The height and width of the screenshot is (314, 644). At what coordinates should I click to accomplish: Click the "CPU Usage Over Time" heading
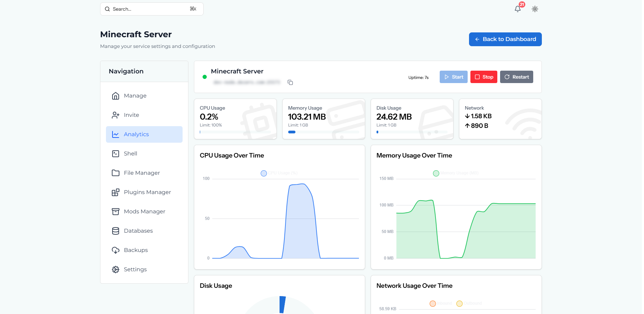(x=232, y=155)
